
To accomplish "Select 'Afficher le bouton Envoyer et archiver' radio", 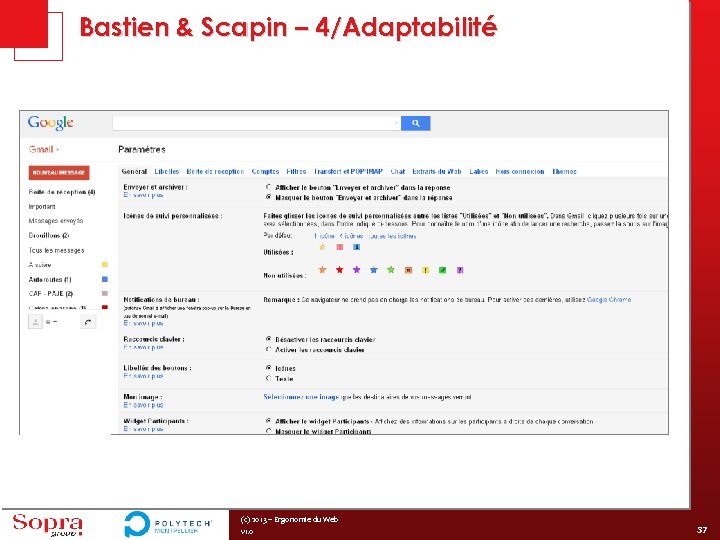I will 269,187.
